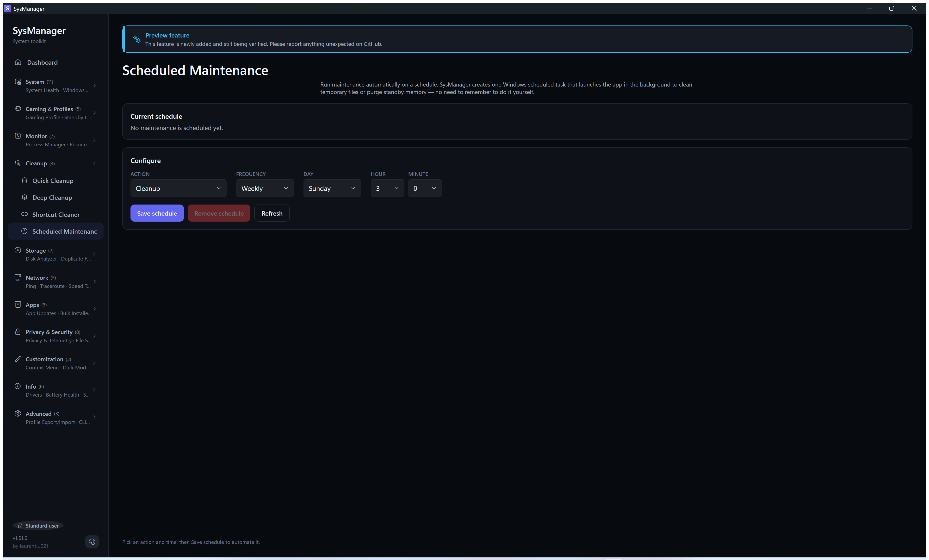The height and width of the screenshot is (560, 929).
Task: Click the Scheduled Maintenance clock icon
Action: click(x=25, y=231)
